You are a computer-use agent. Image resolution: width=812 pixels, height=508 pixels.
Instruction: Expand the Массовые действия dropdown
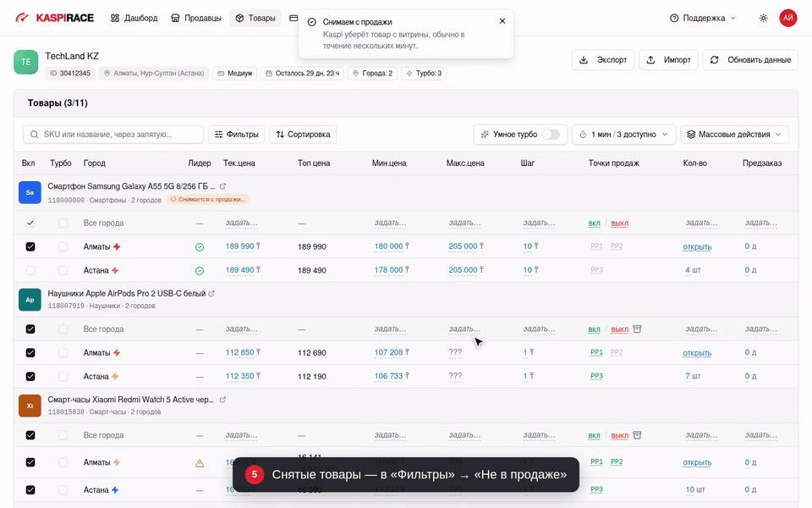click(x=734, y=135)
